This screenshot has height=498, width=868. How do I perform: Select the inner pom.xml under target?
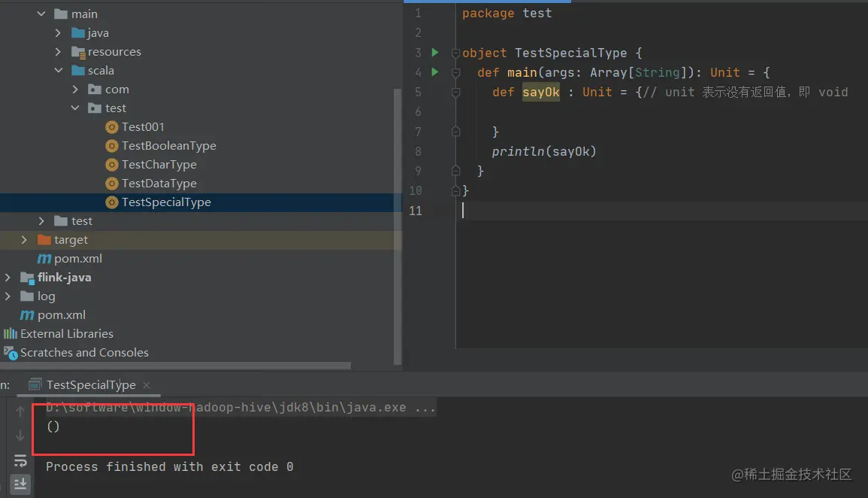[78, 259]
